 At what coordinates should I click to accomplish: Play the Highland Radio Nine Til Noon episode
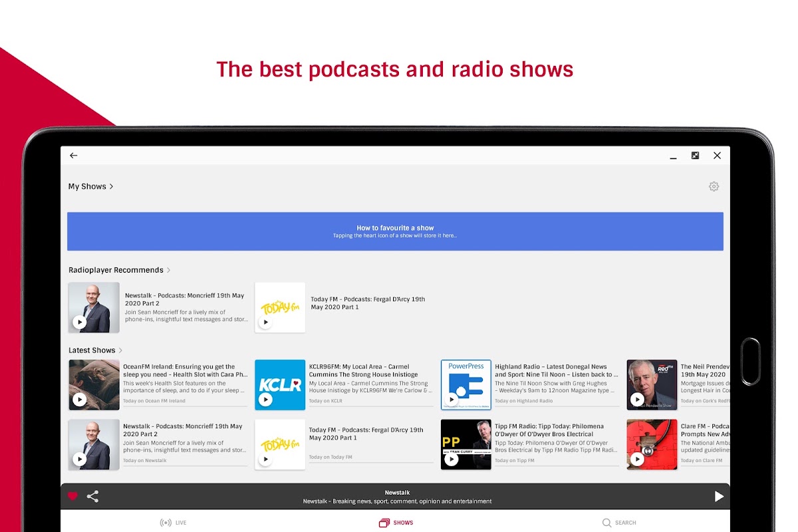452,400
